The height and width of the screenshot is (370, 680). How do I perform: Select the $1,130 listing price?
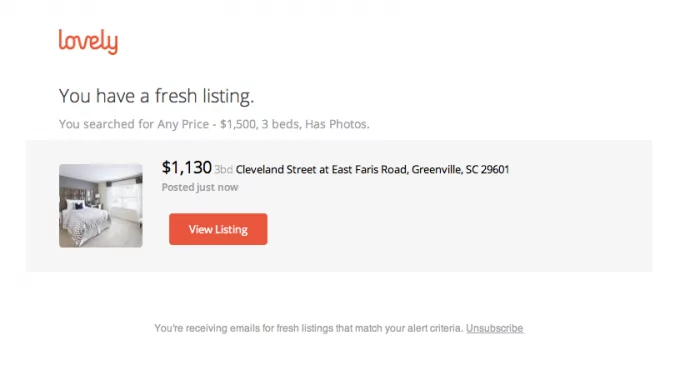[186, 167]
